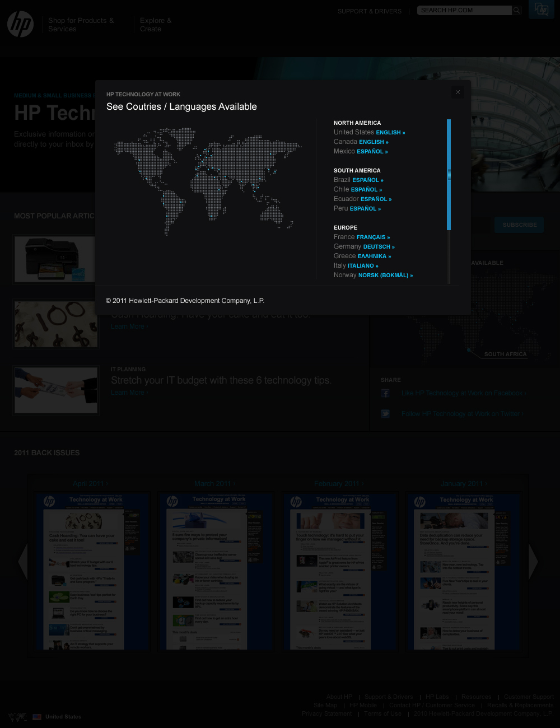Choose Canada English from the list

374,142
